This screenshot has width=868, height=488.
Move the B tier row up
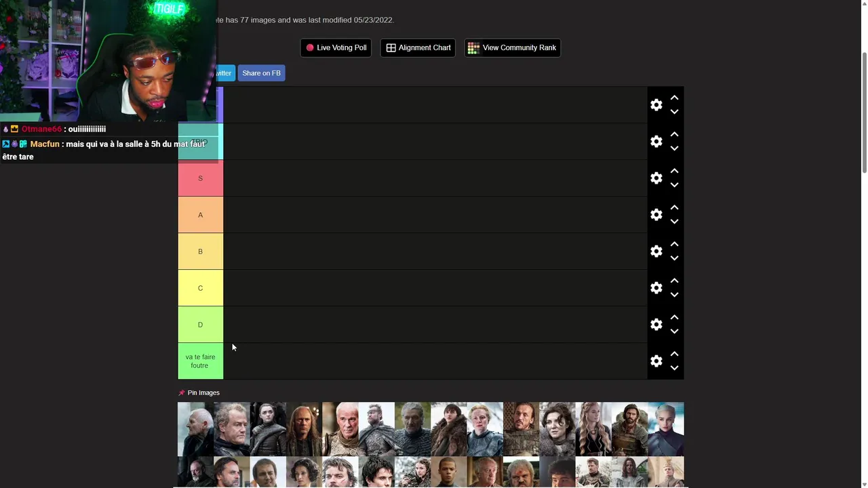coord(674,244)
